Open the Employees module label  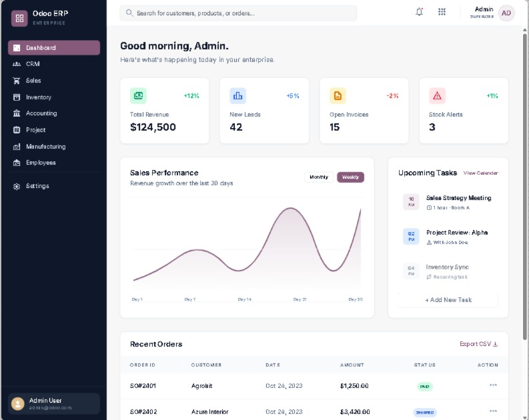coord(41,163)
